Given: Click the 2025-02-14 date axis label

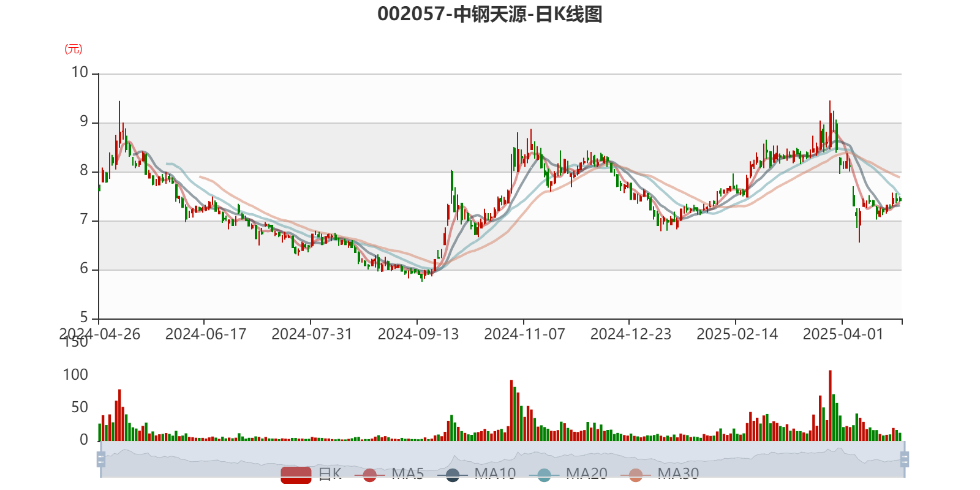Looking at the screenshot, I should (x=737, y=334).
